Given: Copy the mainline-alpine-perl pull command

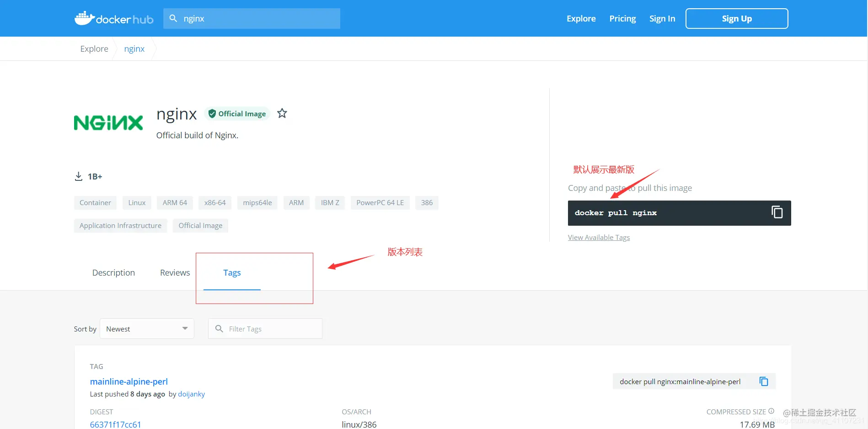Looking at the screenshot, I should 764,381.
